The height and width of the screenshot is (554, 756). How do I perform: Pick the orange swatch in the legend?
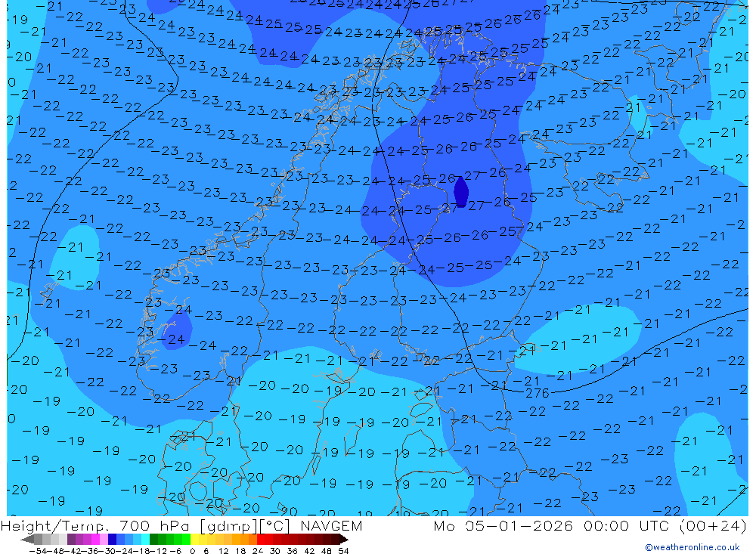tap(244, 540)
